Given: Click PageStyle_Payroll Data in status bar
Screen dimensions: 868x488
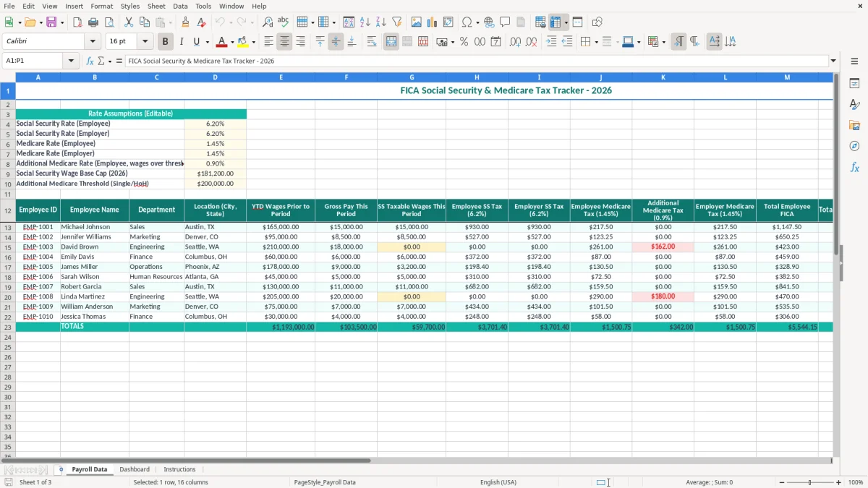Looking at the screenshot, I should [324, 482].
